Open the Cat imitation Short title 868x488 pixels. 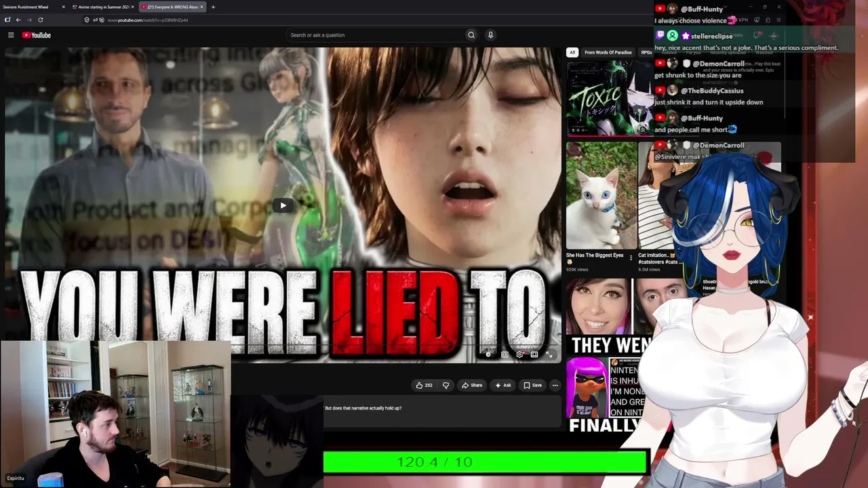click(660, 258)
